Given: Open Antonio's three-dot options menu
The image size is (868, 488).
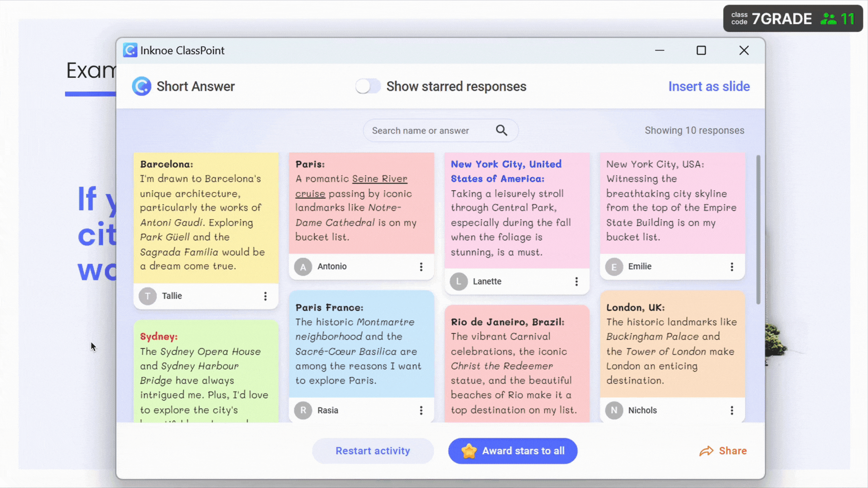Looking at the screenshot, I should pos(421,267).
